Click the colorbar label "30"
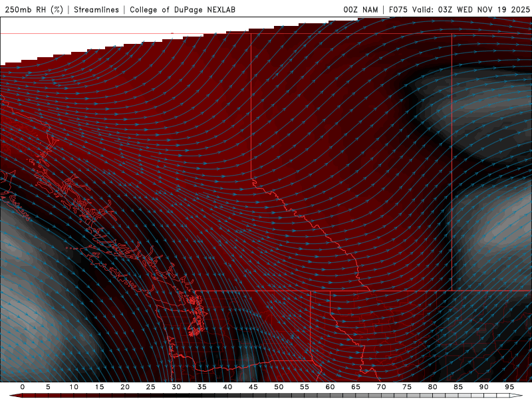The height and width of the screenshot is (399, 532). coord(176,387)
